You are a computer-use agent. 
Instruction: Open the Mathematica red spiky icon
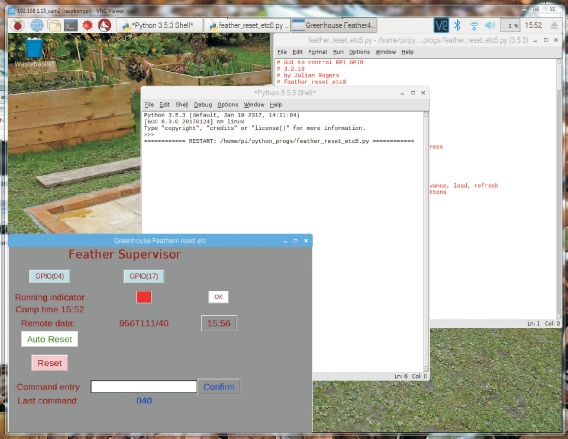(x=87, y=25)
